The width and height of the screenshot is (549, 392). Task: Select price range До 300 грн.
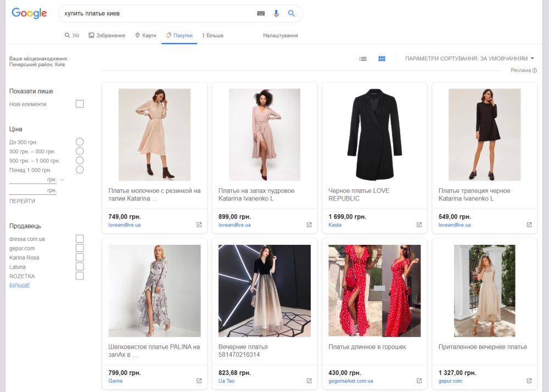pyautogui.click(x=80, y=142)
